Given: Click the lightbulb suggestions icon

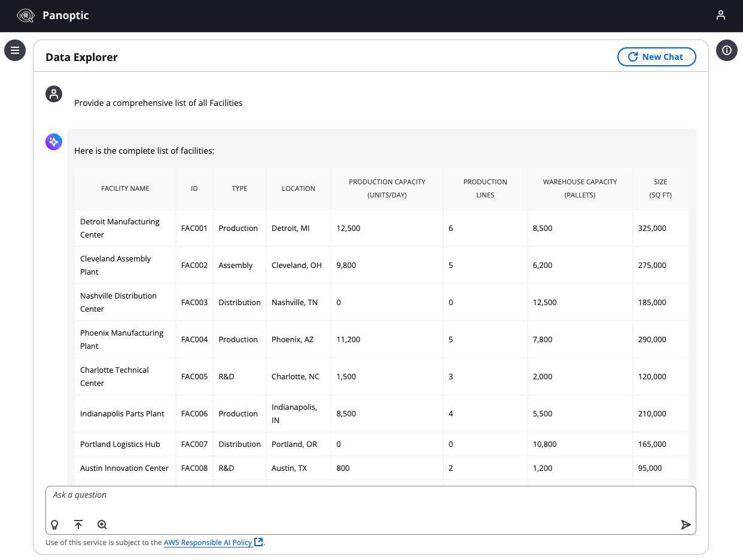Looking at the screenshot, I should point(54,525).
